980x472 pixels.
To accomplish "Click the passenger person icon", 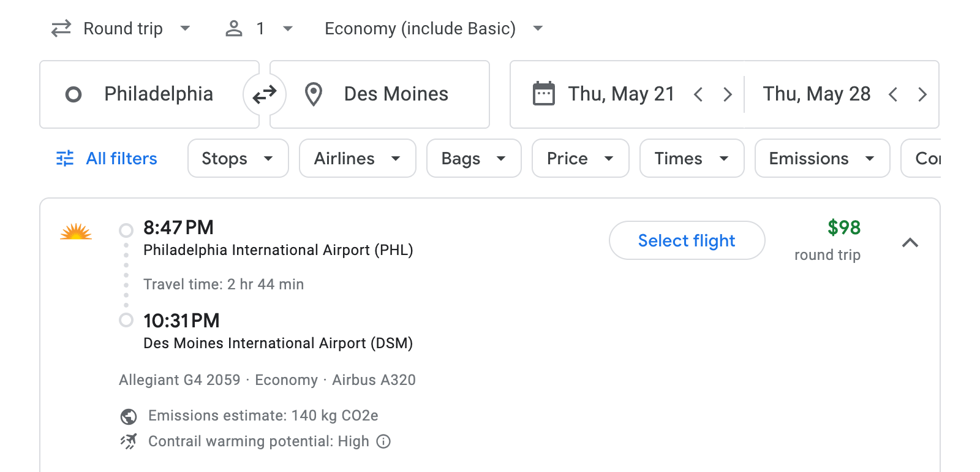I will pos(233,28).
